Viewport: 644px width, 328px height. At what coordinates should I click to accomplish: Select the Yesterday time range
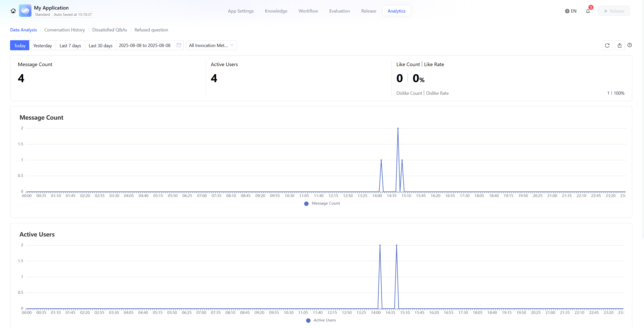coord(43,45)
